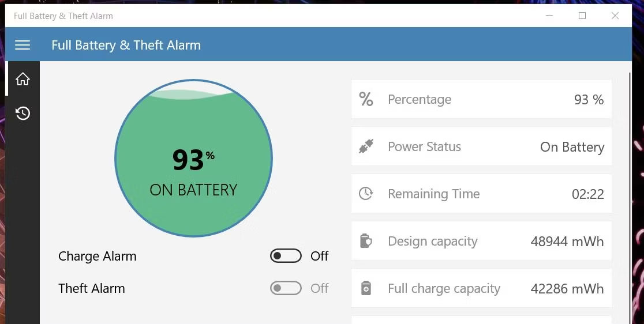644x324 pixels.
Task: Click the Remaining Time clock icon
Action: tap(366, 194)
